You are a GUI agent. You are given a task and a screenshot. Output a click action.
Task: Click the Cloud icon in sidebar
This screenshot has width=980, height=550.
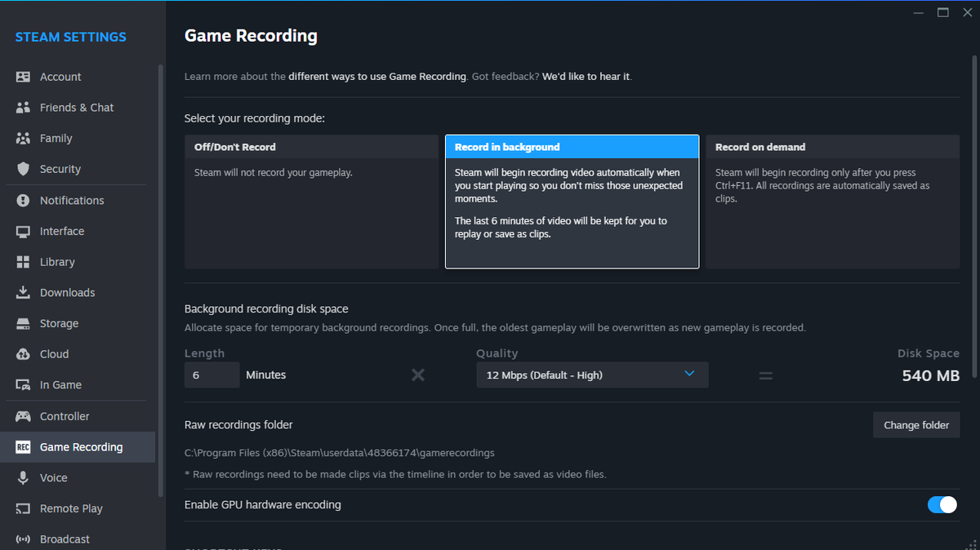[x=23, y=354]
